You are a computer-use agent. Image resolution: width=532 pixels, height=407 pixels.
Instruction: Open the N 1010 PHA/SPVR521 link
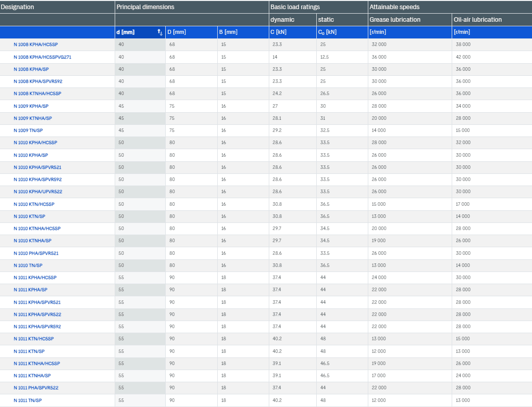(36, 253)
